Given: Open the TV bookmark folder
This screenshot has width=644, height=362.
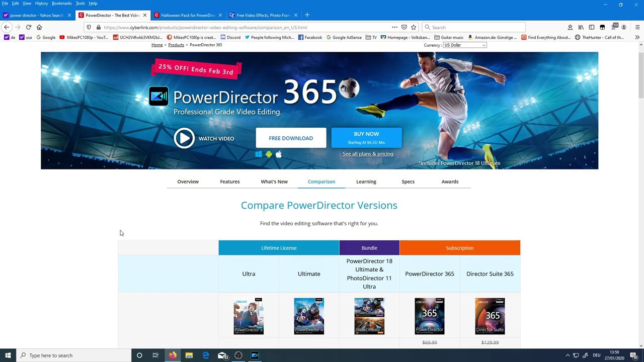Looking at the screenshot, I should (x=371, y=37).
